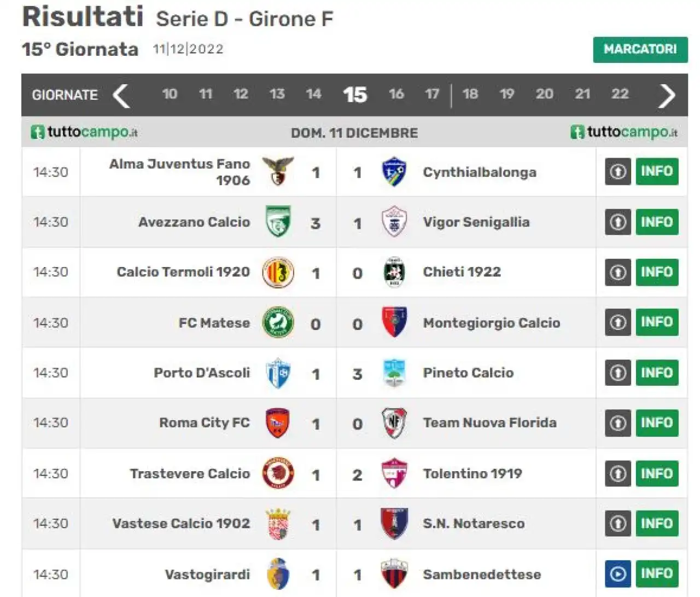Open INFO for Avezzano vs Vigor Senigallia
Viewport: 700px width, 597px height.
click(657, 222)
